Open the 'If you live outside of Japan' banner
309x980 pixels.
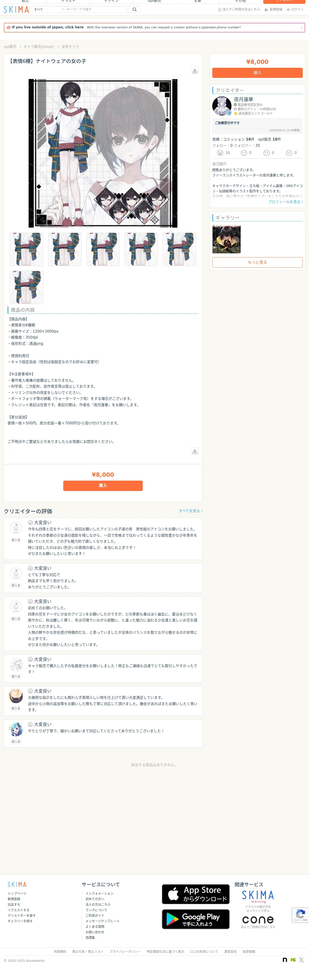tap(154, 27)
